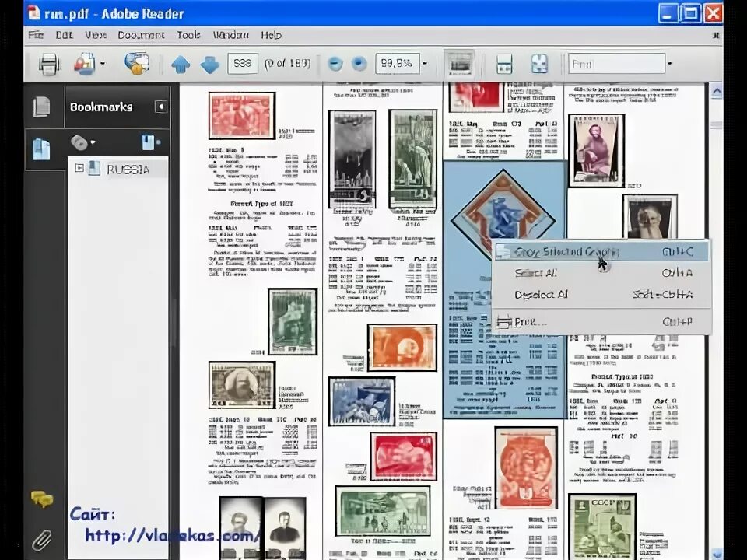Open the bookmarks options gear menu

82,142
